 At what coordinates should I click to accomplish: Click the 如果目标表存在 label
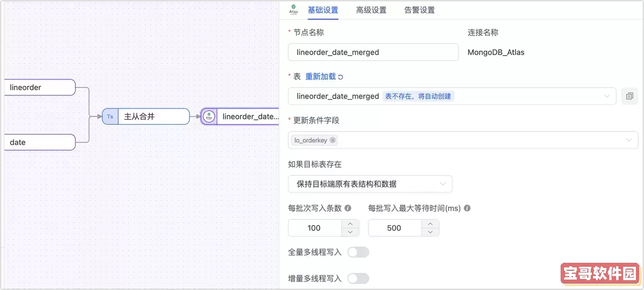tap(315, 165)
